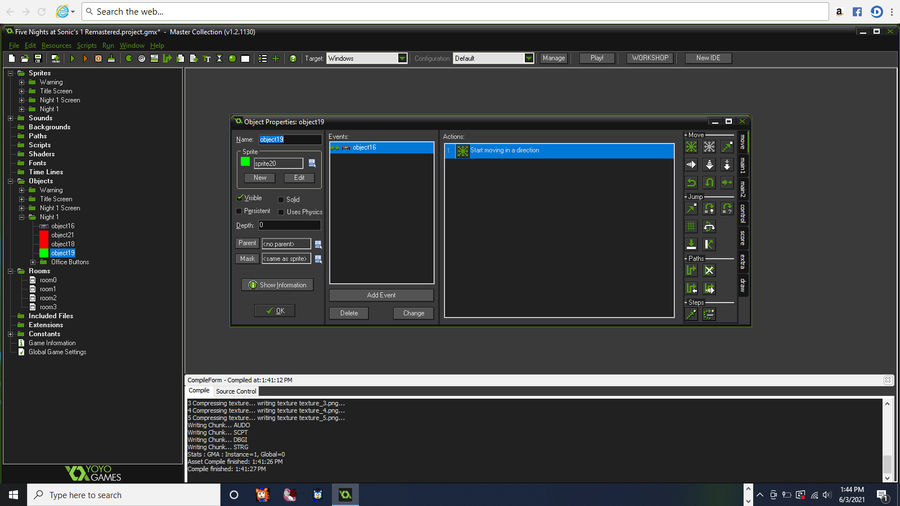
Task: Click the Manage configurations button
Action: point(553,58)
